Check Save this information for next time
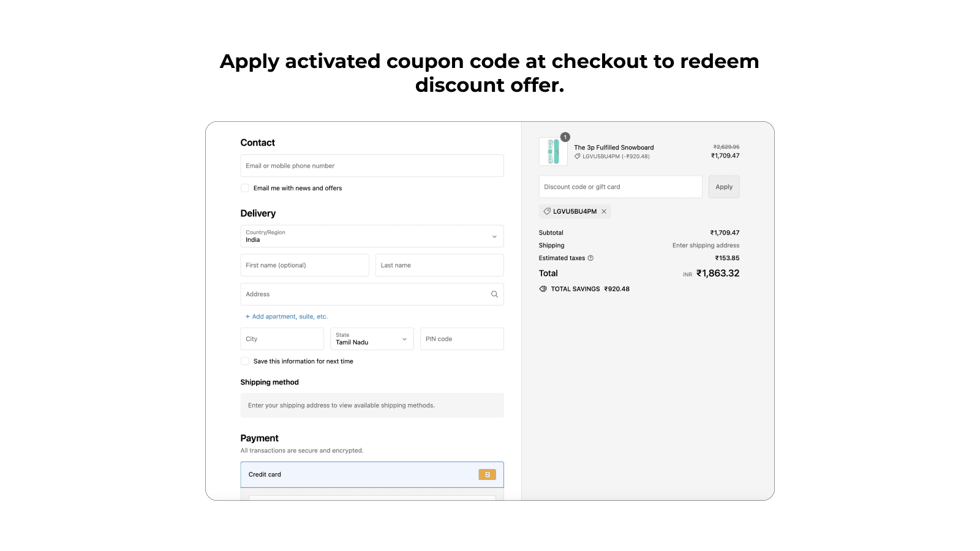Image resolution: width=980 pixels, height=551 pixels. point(245,361)
